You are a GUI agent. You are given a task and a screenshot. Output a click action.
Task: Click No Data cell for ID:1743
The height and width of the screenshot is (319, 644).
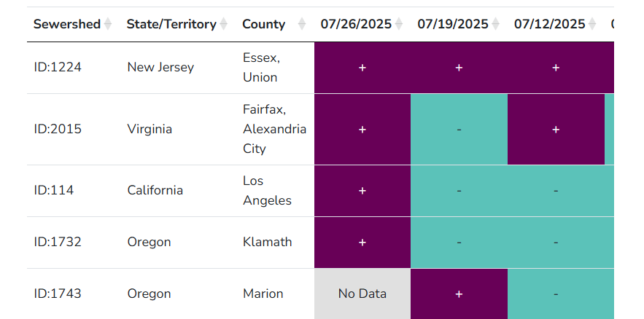pyautogui.click(x=362, y=294)
